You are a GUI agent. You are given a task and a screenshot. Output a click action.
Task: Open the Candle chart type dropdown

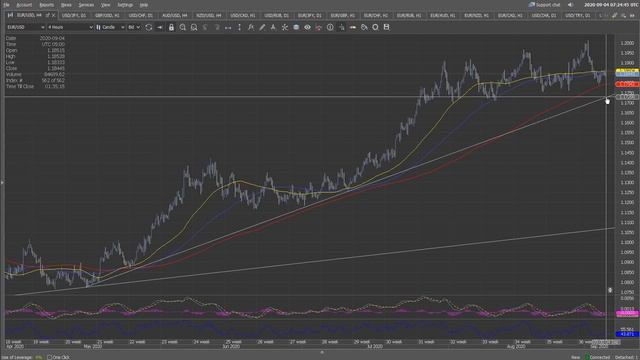point(111,27)
